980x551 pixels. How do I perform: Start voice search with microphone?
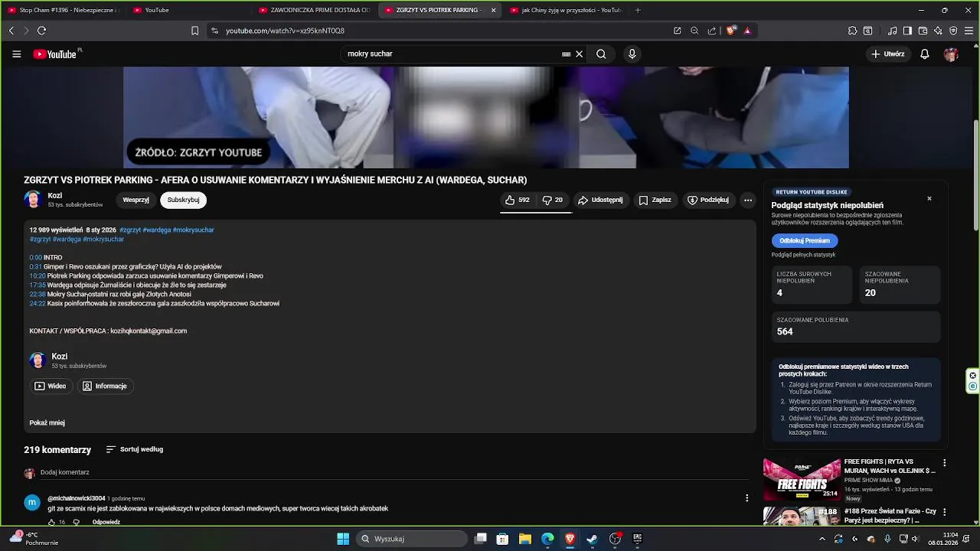(632, 54)
